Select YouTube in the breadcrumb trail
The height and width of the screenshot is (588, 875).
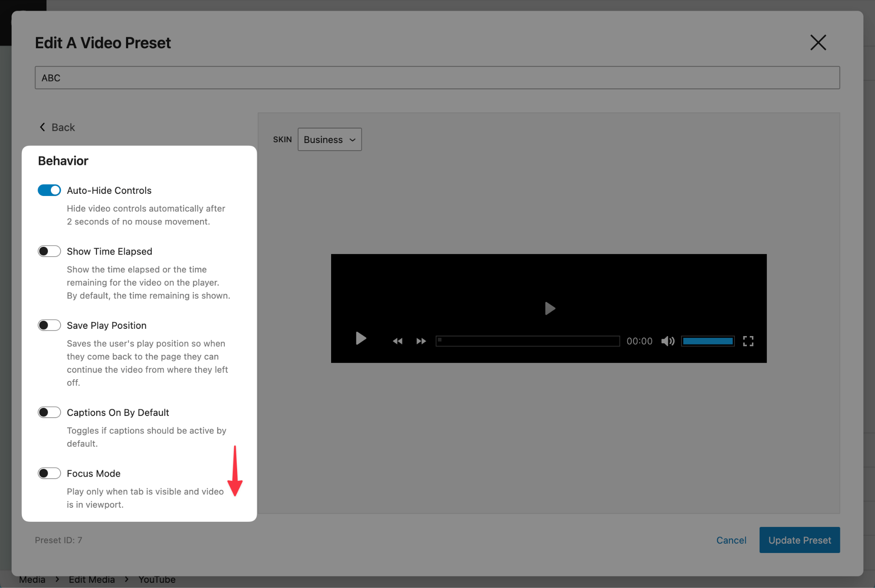pos(156,579)
